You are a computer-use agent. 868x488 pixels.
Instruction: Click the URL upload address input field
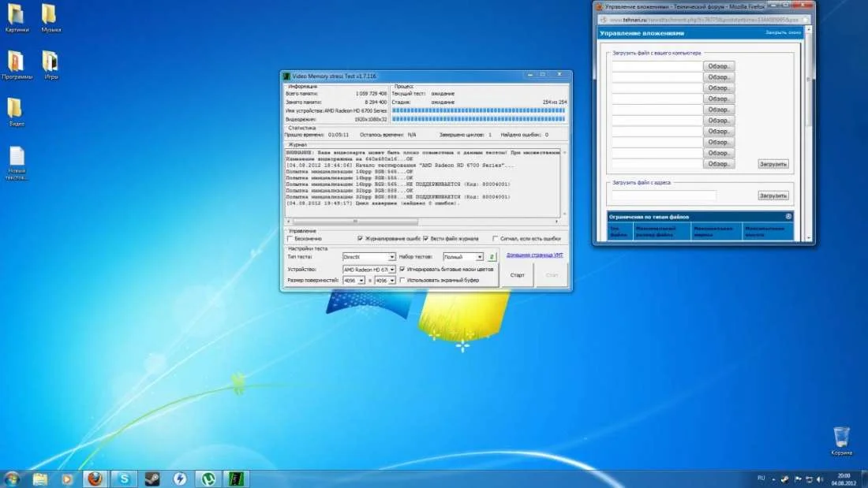coord(664,196)
